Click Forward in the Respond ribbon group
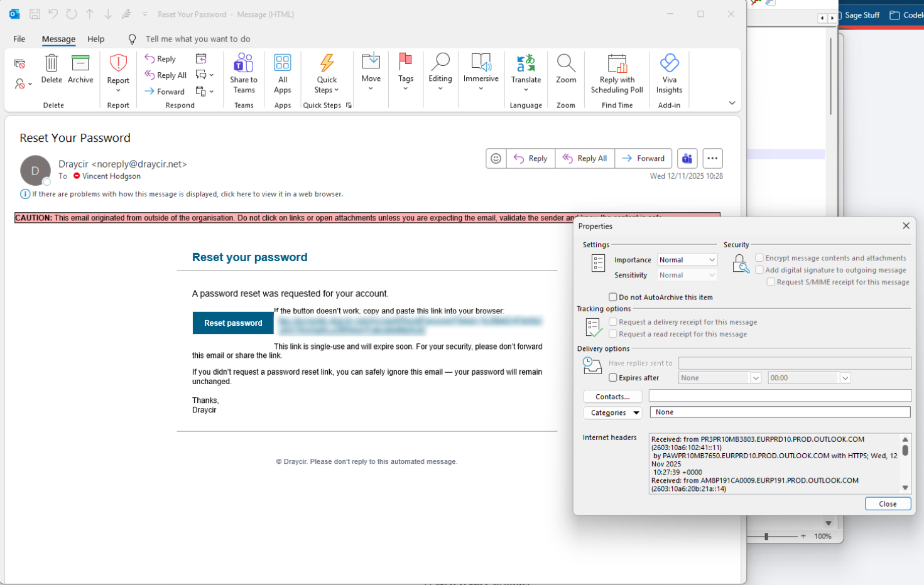Image resolution: width=924 pixels, height=585 pixels. pyautogui.click(x=165, y=92)
